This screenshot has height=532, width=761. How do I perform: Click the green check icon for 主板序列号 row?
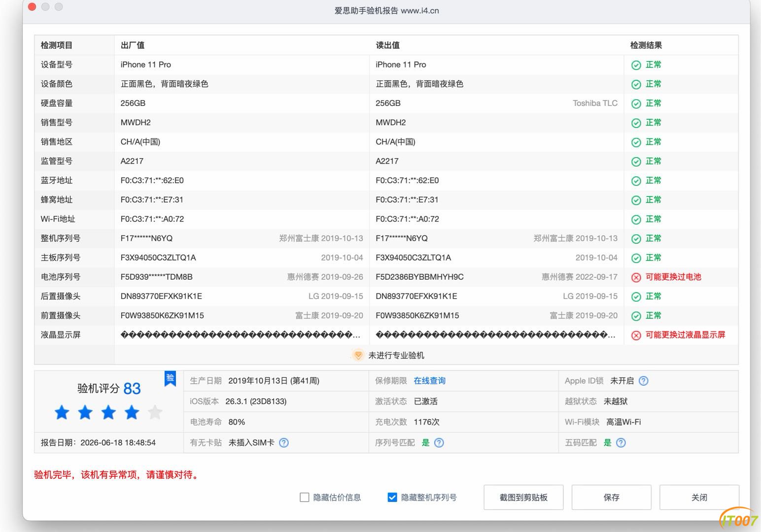(636, 258)
